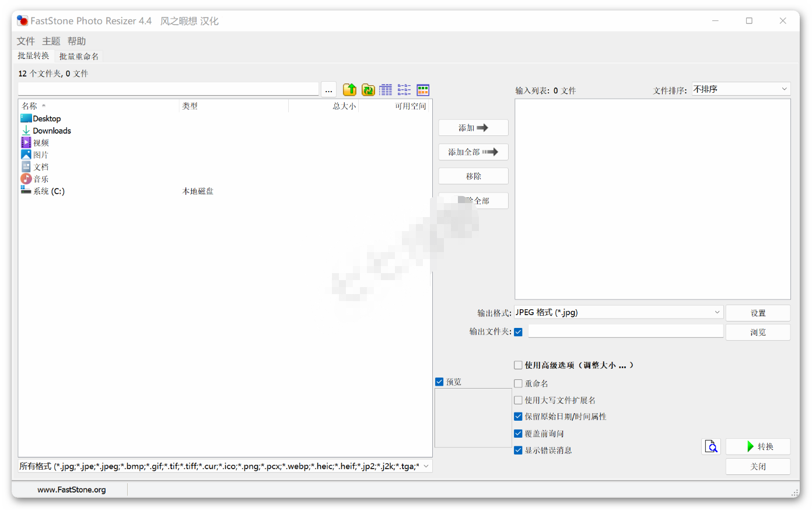
Task: Open the 主题 menu
Action: [51, 41]
